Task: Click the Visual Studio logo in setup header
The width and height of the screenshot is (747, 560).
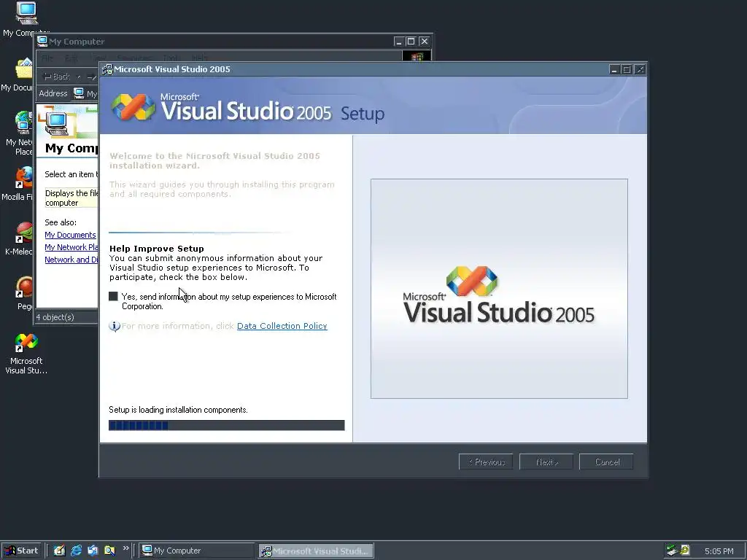Action: tap(133, 106)
